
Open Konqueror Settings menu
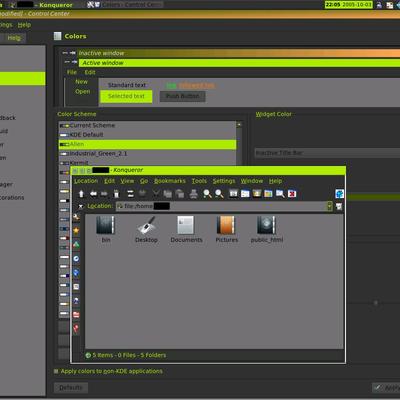[224, 181]
